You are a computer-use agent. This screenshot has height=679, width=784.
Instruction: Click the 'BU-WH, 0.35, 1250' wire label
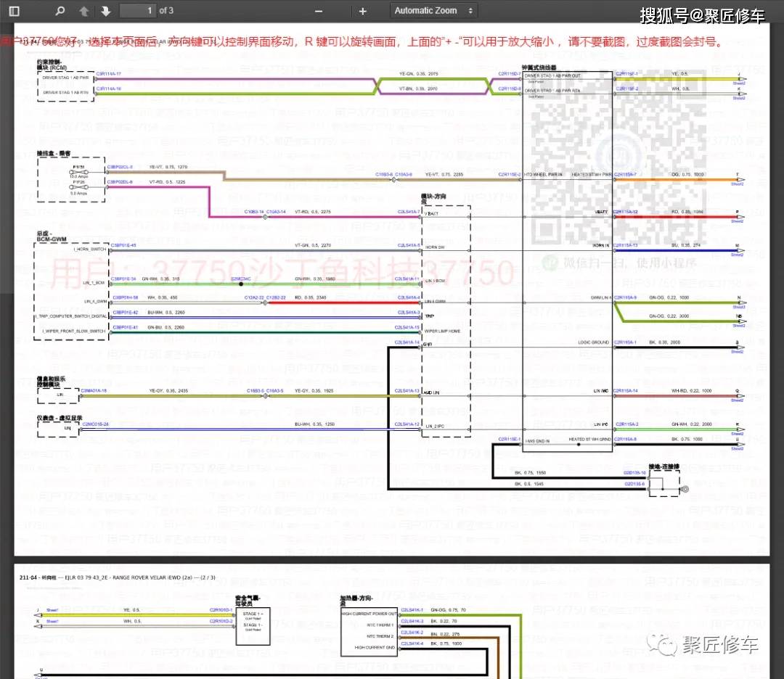315,424
